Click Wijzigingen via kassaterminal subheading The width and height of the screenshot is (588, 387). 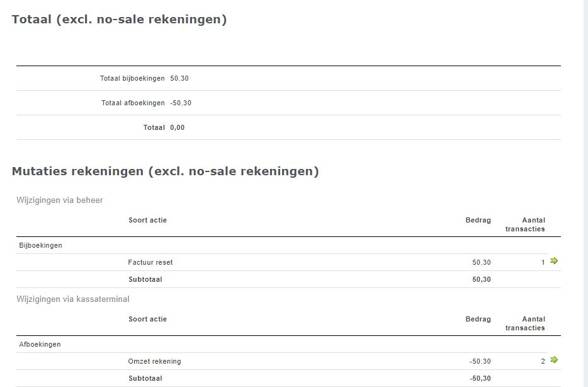point(73,299)
